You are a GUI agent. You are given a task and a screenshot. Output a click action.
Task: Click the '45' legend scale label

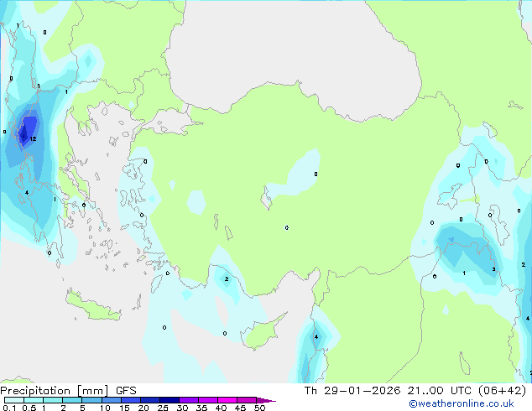click(x=240, y=408)
